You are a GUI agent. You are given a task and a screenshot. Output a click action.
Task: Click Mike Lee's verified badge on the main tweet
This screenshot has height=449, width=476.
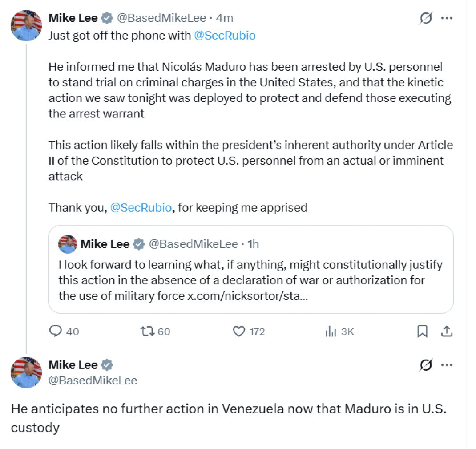[x=106, y=18]
